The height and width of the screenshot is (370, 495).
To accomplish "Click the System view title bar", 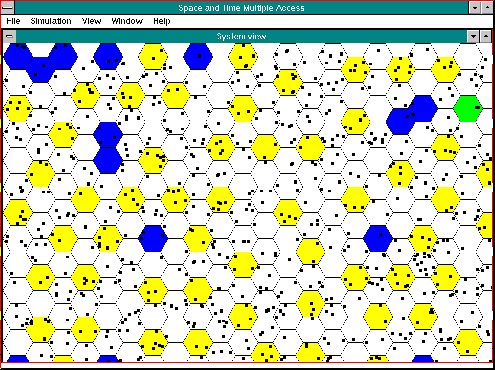I will (x=241, y=36).
